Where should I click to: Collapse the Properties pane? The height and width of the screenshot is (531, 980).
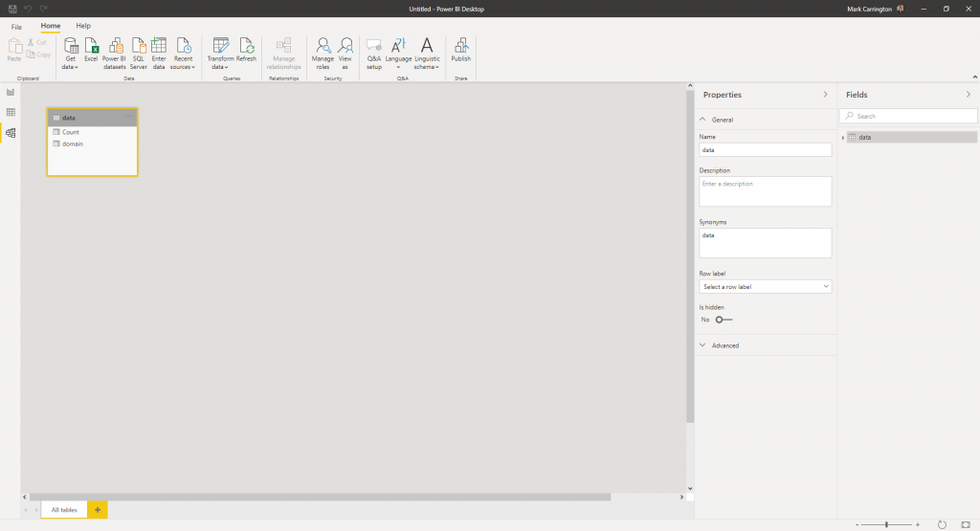[x=825, y=95]
